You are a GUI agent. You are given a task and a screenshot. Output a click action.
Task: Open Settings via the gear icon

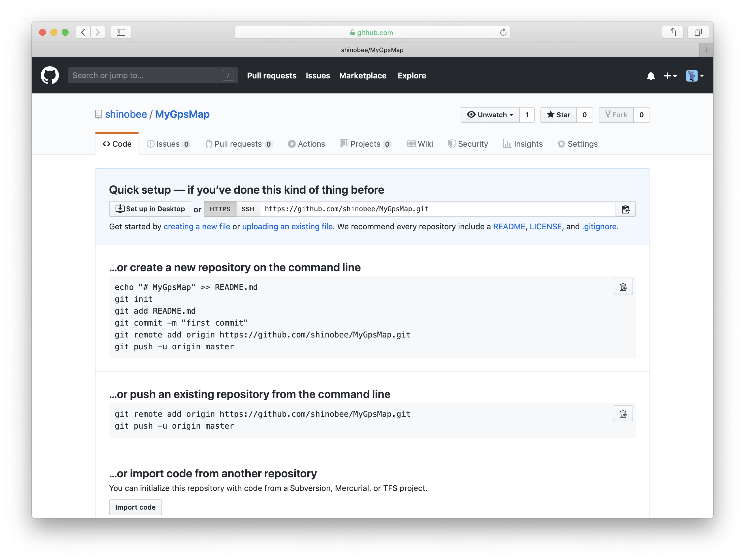(x=561, y=144)
